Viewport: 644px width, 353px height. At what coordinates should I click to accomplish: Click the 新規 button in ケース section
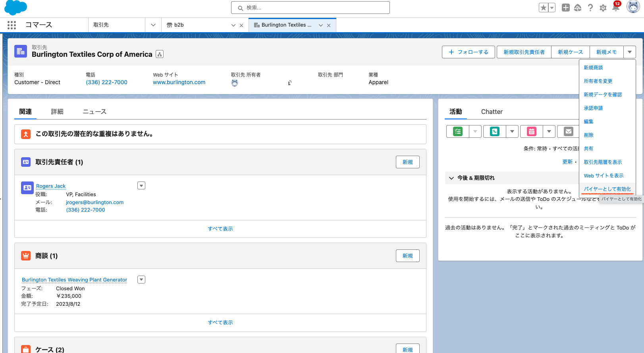tap(408, 349)
